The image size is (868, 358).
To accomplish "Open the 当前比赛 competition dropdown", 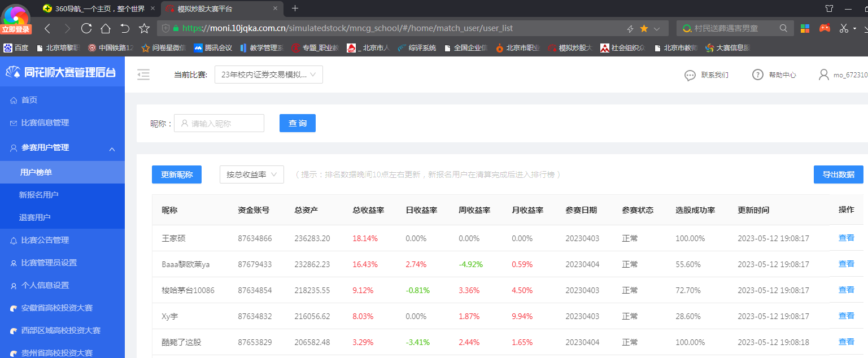I will pos(268,75).
